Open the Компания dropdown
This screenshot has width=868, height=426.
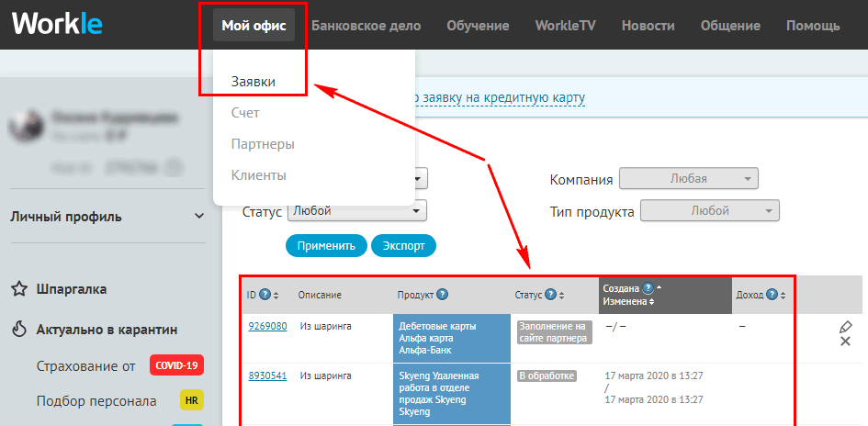[688, 179]
